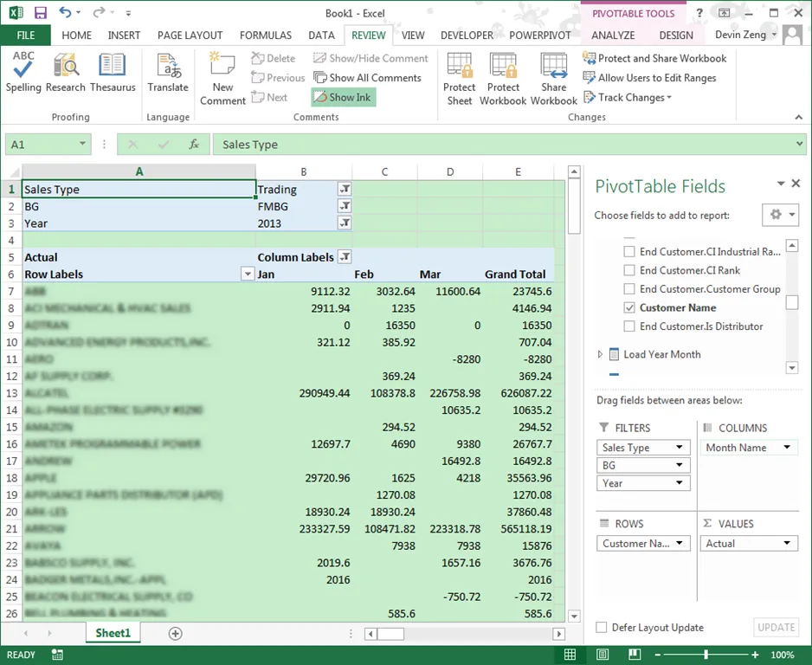Image resolution: width=812 pixels, height=665 pixels.
Task: Click the formula bar showing Sales Type
Action: tap(504, 145)
